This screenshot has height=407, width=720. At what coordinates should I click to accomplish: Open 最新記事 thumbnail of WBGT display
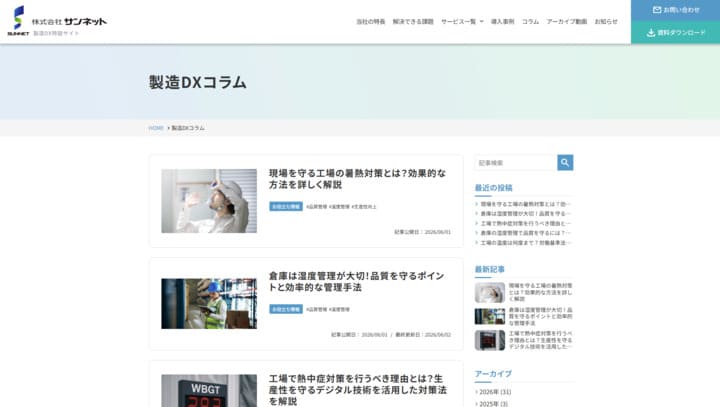pos(489,340)
